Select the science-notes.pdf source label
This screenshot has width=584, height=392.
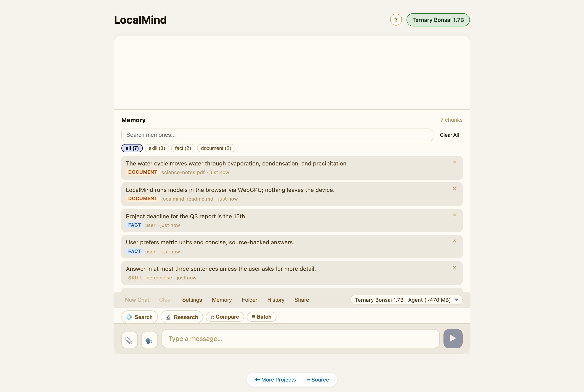click(183, 172)
